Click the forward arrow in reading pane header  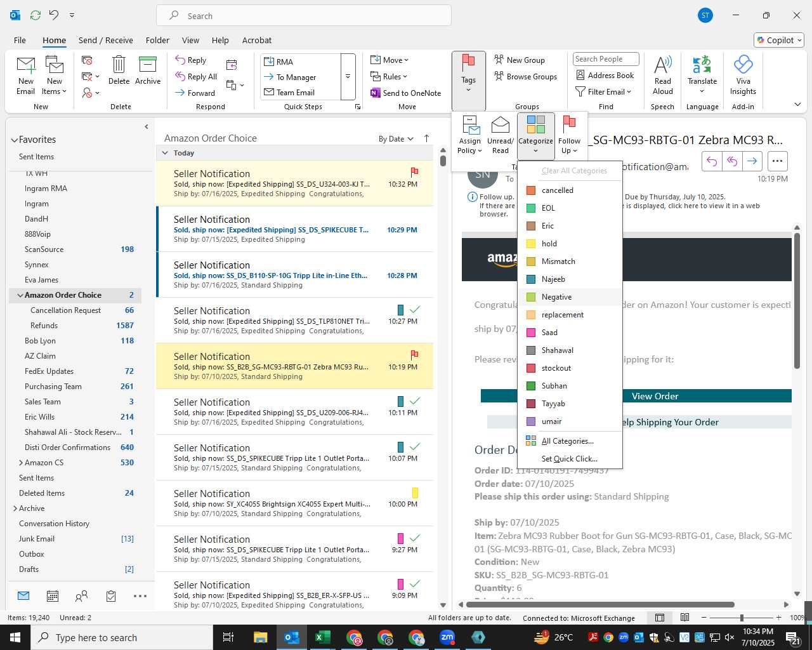pos(752,161)
